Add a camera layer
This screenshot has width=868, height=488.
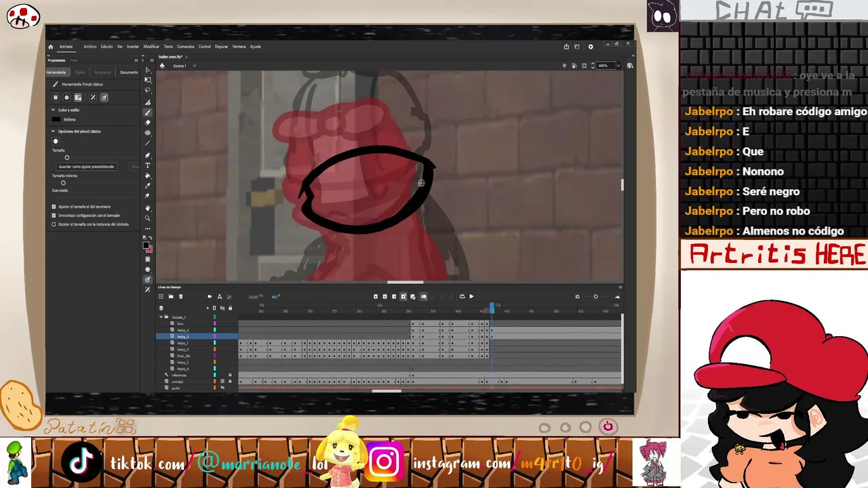(210, 296)
